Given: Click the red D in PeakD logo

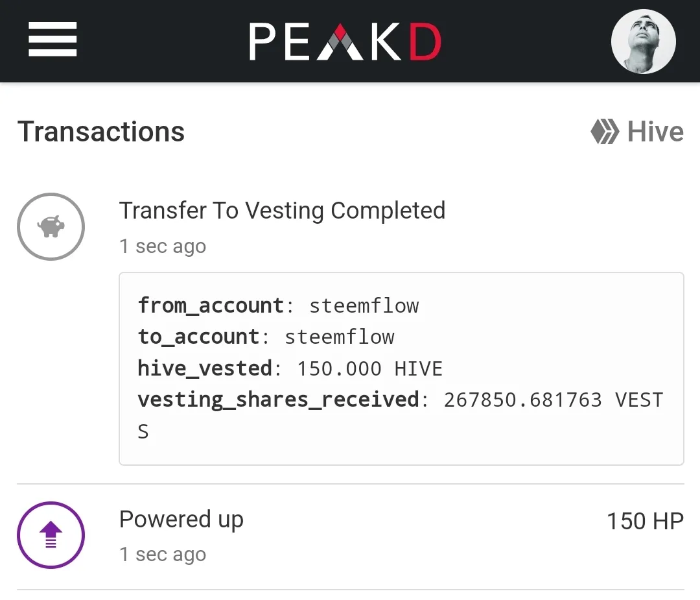Looking at the screenshot, I should coord(425,42).
